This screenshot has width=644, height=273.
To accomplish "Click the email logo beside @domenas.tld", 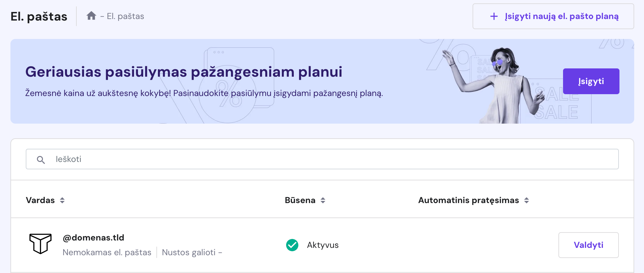I will pos(40,244).
